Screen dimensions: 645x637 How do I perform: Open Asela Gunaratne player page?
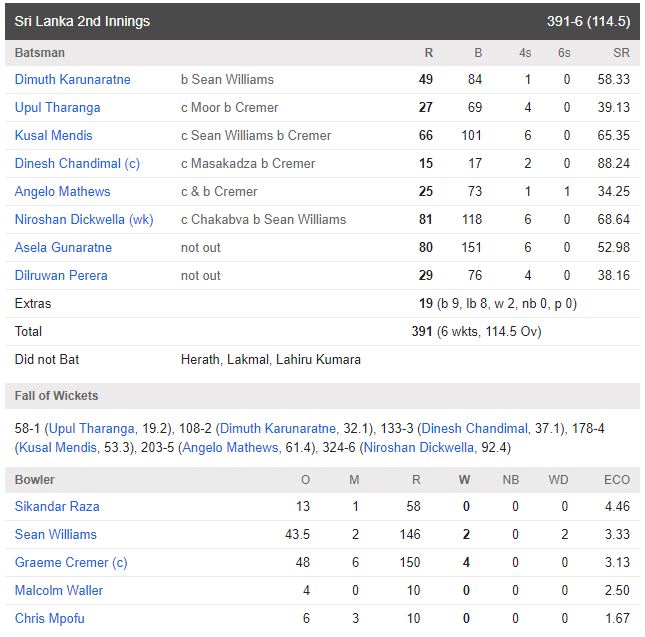[63, 247]
